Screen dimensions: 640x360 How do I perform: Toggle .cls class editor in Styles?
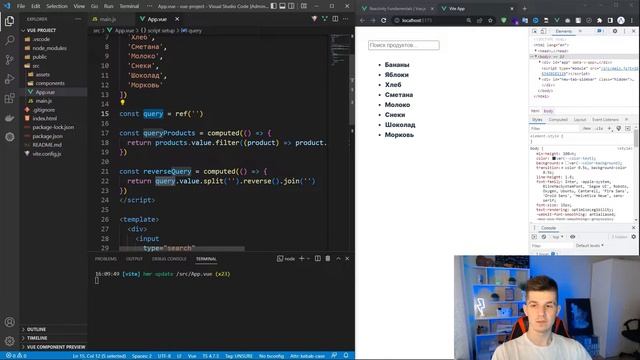[599, 129]
